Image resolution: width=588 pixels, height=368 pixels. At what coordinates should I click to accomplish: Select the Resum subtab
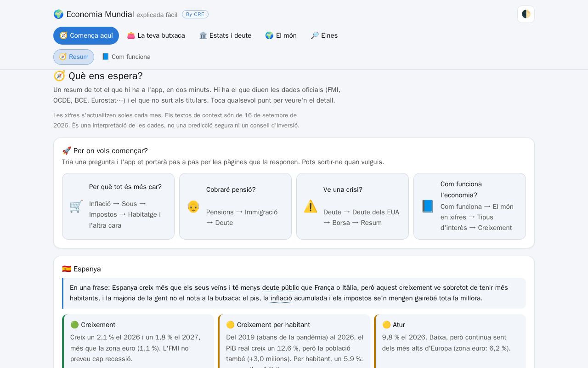pyautogui.click(x=73, y=57)
